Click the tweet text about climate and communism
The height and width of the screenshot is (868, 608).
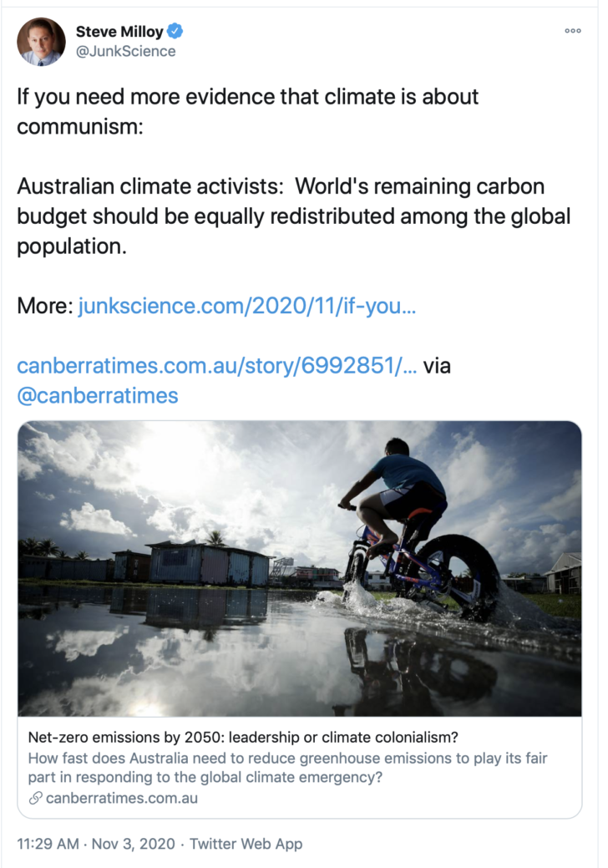[x=247, y=111]
